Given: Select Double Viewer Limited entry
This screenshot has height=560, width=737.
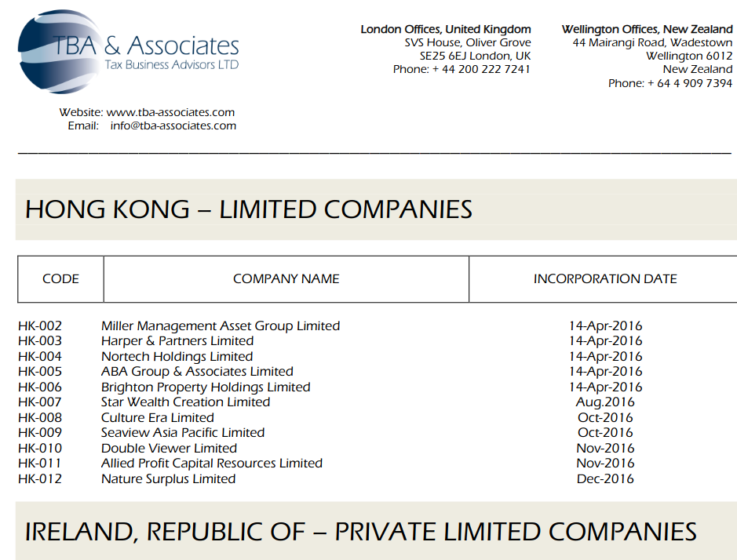Looking at the screenshot, I should (169, 448).
